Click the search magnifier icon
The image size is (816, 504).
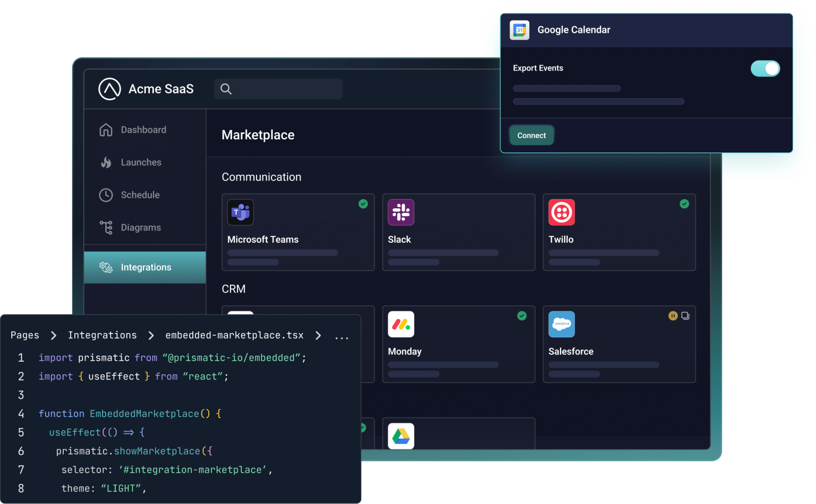point(226,89)
